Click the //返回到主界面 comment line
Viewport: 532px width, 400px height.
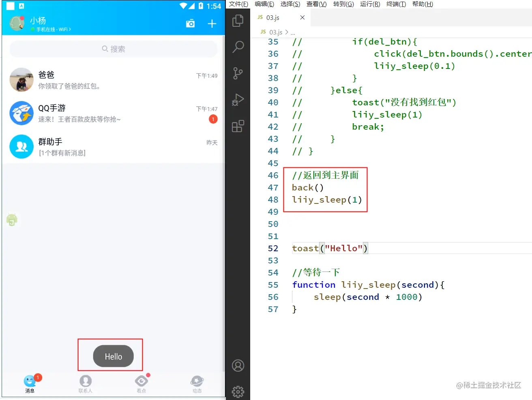click(325, 175)
